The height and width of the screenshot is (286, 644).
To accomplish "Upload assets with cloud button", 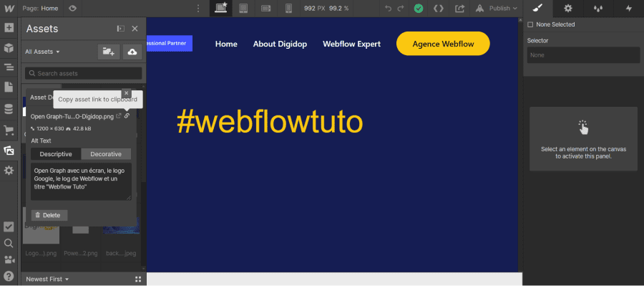I will (x=132, y=52).
